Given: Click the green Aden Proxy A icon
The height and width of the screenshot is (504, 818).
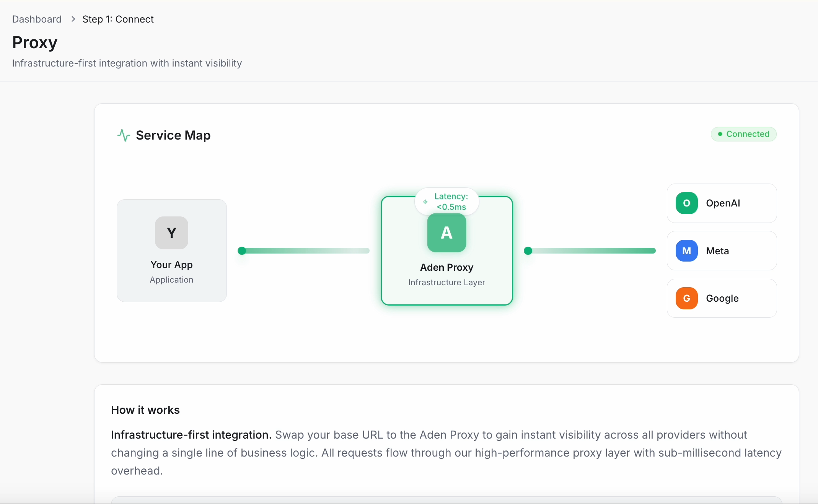Looking at the screenshot, I should pos(446,233).
